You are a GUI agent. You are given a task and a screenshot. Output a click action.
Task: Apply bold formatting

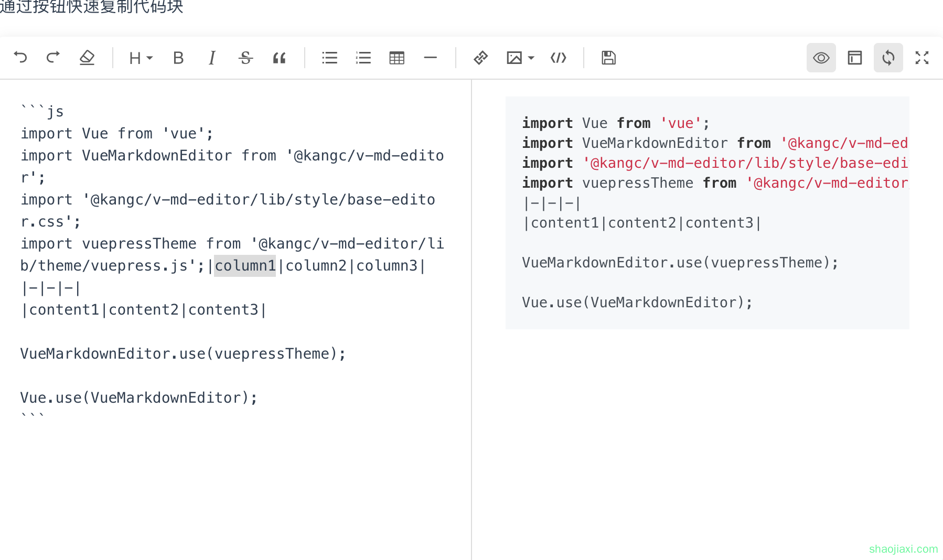point(178,58)
